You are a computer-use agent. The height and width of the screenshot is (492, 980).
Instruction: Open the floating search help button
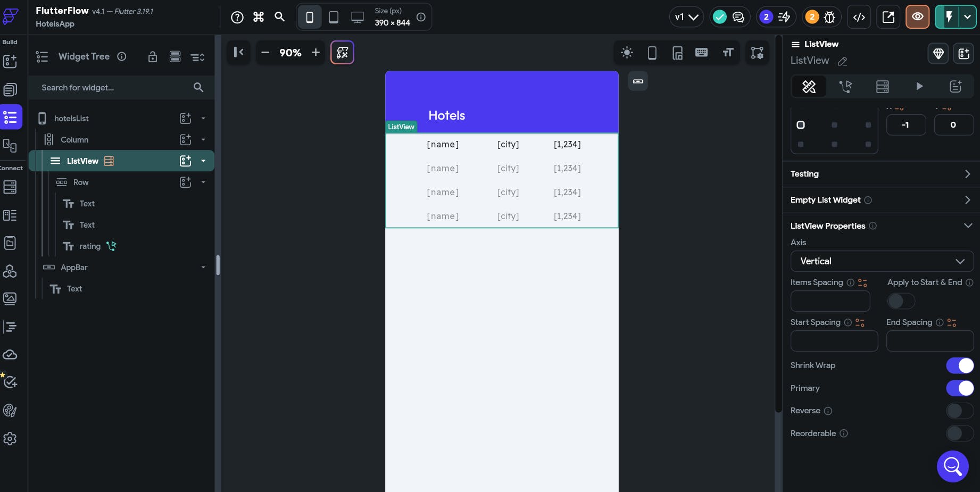[952, 466]
